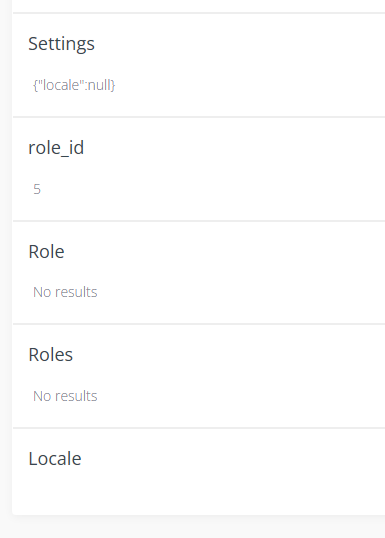Click the Roles field heading
The width and height of the screenshot is (385, 538).
click(x=51, y=354)
